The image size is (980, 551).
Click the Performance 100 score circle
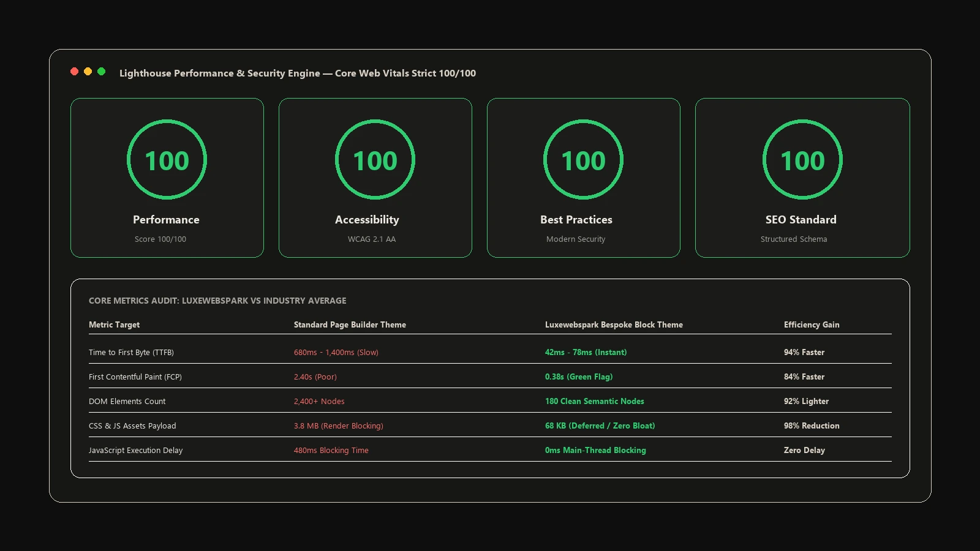(167, 160)
